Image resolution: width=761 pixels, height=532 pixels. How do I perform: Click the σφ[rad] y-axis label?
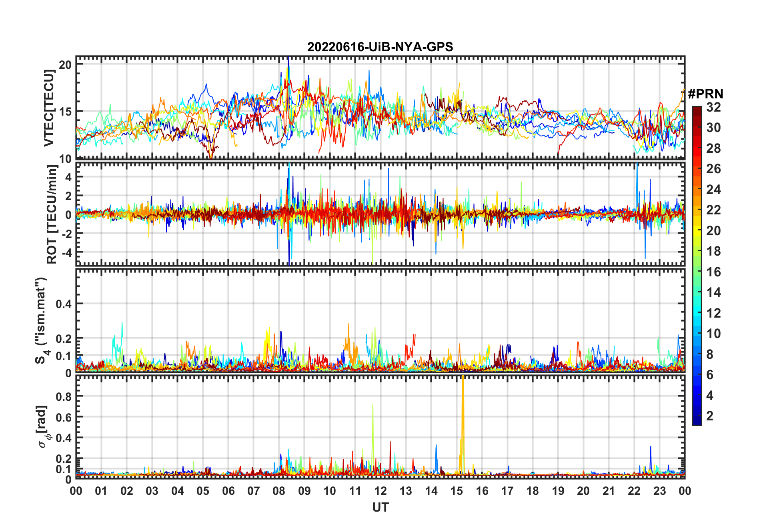[x=44, y=427]
